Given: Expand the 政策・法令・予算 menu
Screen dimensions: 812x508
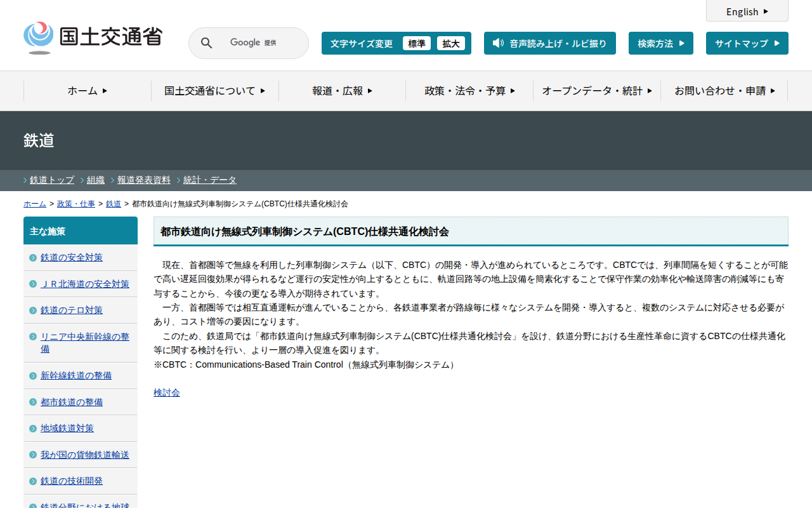Looking at the screenshot, I should click(469, 91).
